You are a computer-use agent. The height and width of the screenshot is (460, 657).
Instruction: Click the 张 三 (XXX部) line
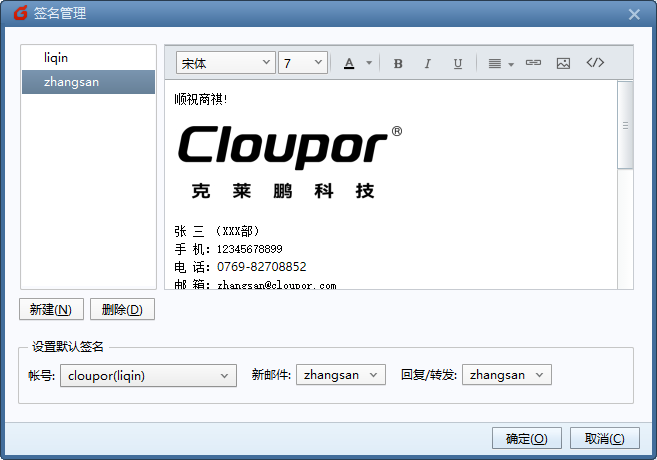coord(217,231)
